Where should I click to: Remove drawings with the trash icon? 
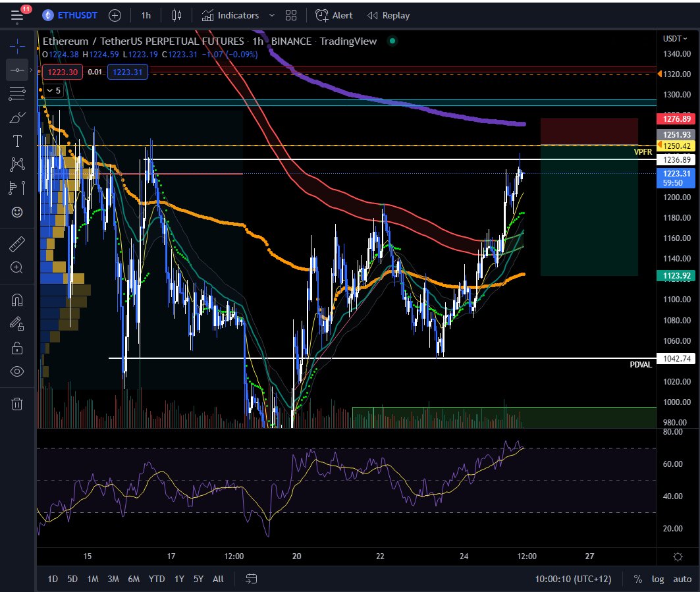pos(17,404)
